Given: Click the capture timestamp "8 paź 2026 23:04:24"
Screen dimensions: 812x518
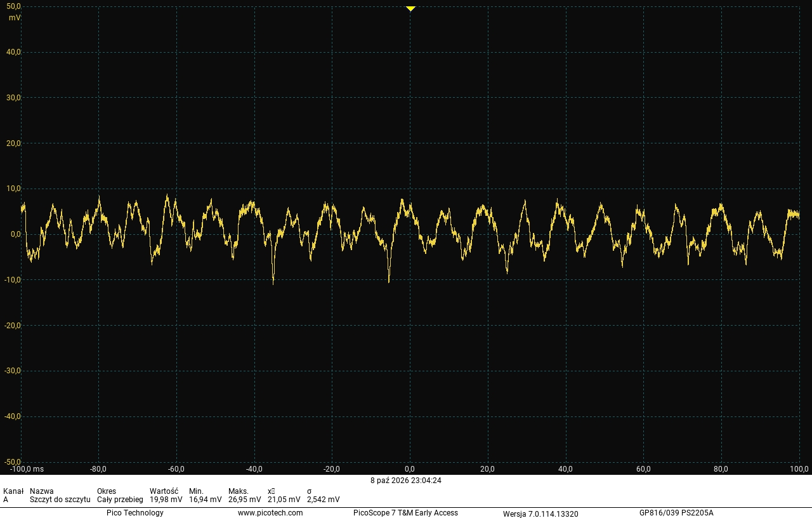Looking at the screenshot, I should pos(406,481).
